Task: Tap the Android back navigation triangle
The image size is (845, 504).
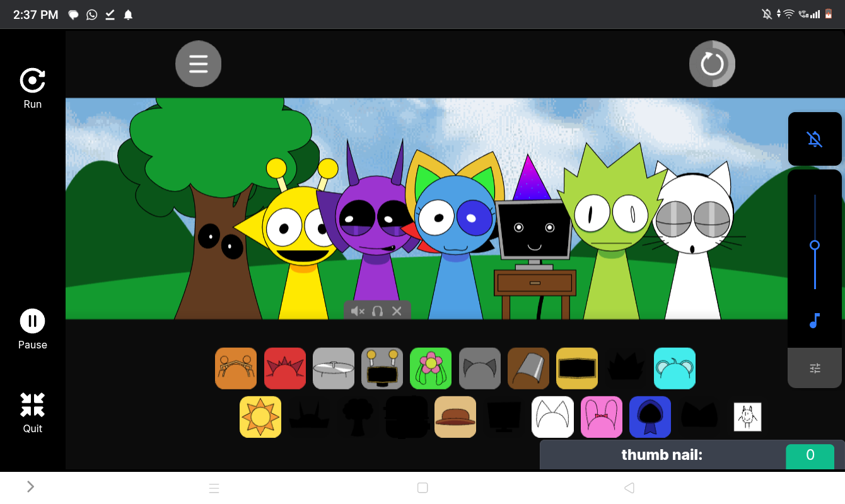Action: (629, 488)
